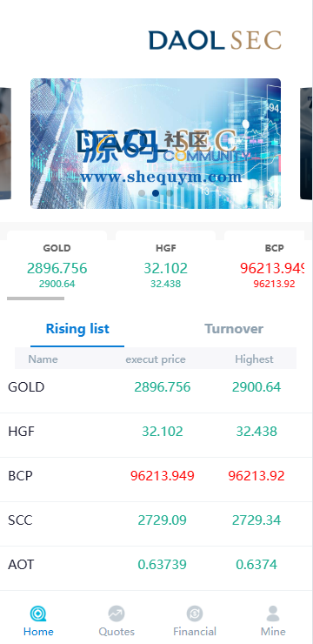
Task: Click the DAOL SEC logo
Action: 215,40
